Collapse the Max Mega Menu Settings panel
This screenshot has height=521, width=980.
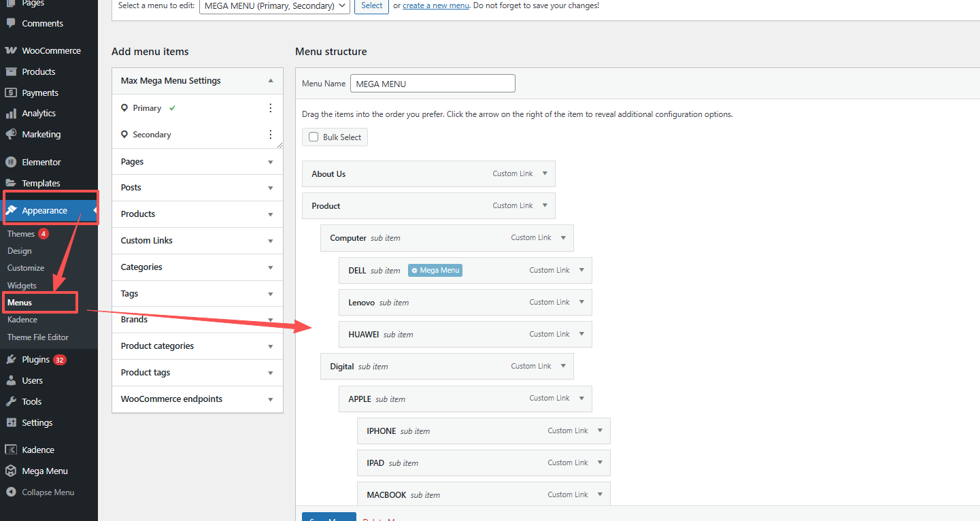(271, 80)
